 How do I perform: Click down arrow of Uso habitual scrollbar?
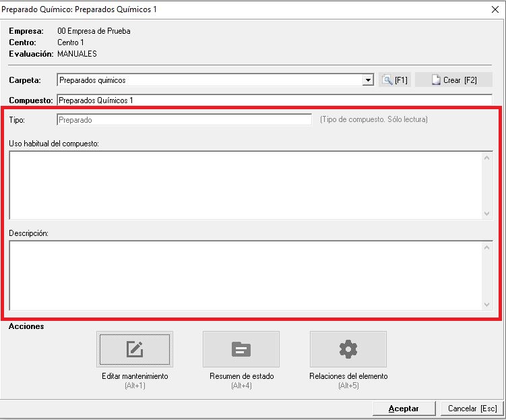click(487, 213)
